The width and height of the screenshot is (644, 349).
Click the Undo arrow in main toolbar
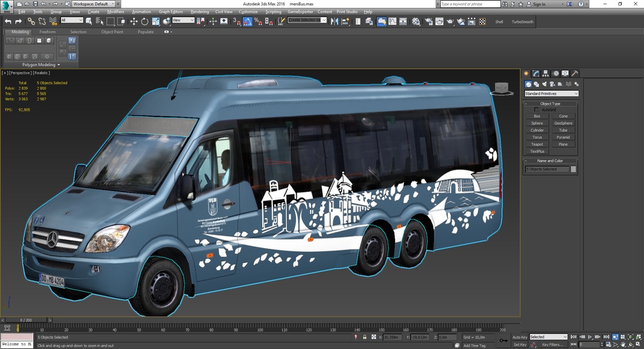tap(8, 21)
